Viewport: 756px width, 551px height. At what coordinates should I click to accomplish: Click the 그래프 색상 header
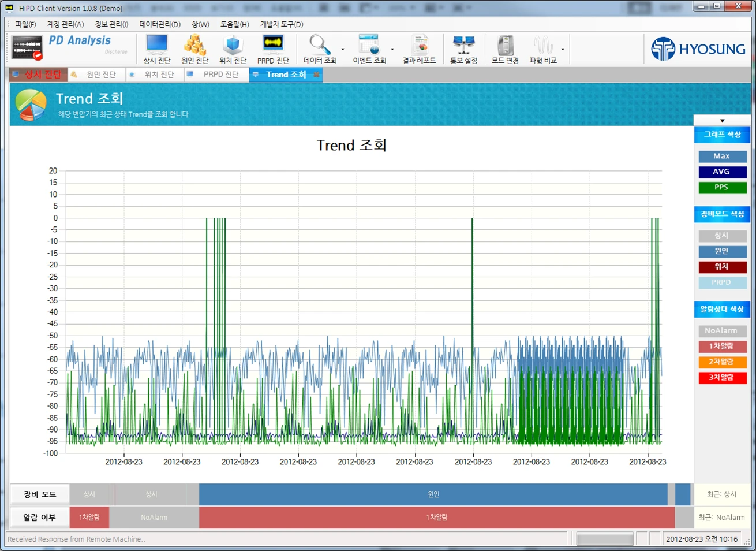(x=722, y=135)
